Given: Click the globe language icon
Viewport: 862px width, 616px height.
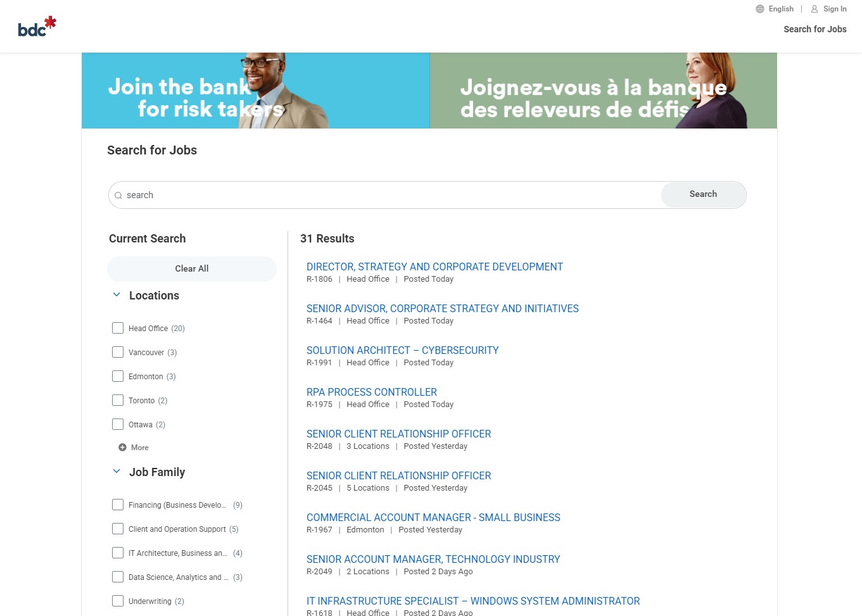Looking at the screenshot, I should [x=759, y=9].
